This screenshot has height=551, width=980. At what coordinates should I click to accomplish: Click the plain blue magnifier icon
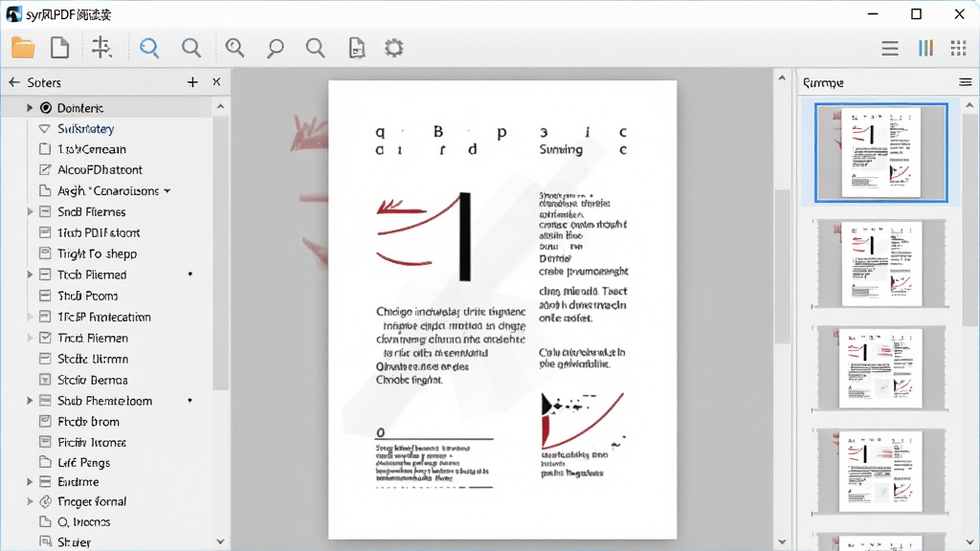(191, 48)
